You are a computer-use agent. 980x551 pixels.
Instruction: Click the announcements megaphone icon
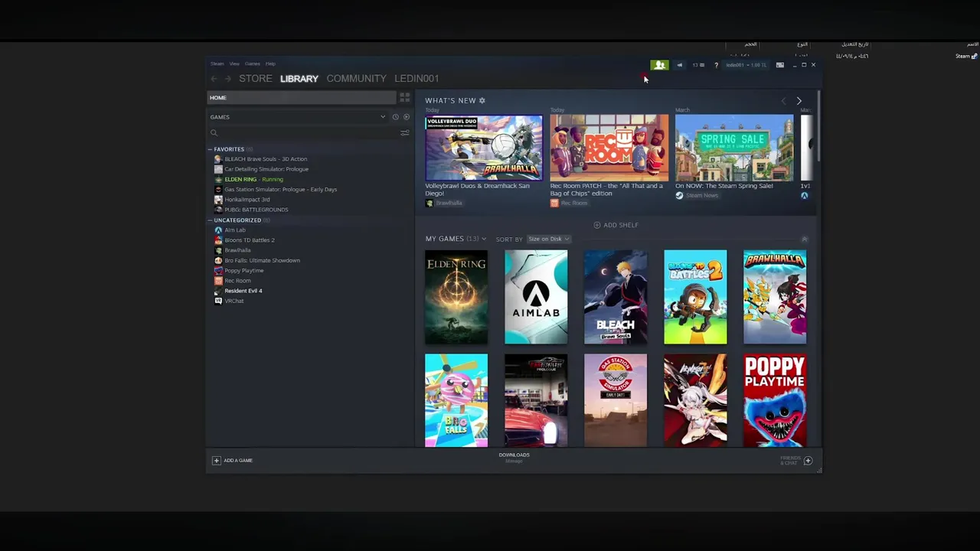click(679, 65)
